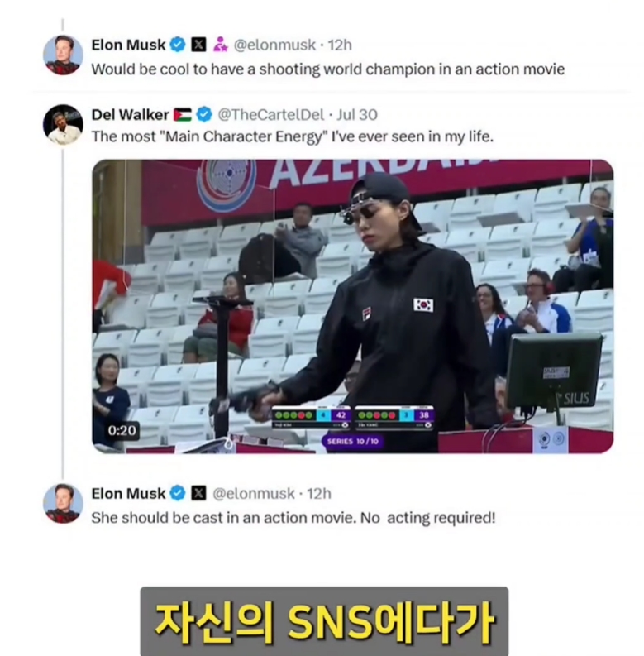
Task: Click Elon Musk name on bottom reply
Action: (x=128, y=493)
